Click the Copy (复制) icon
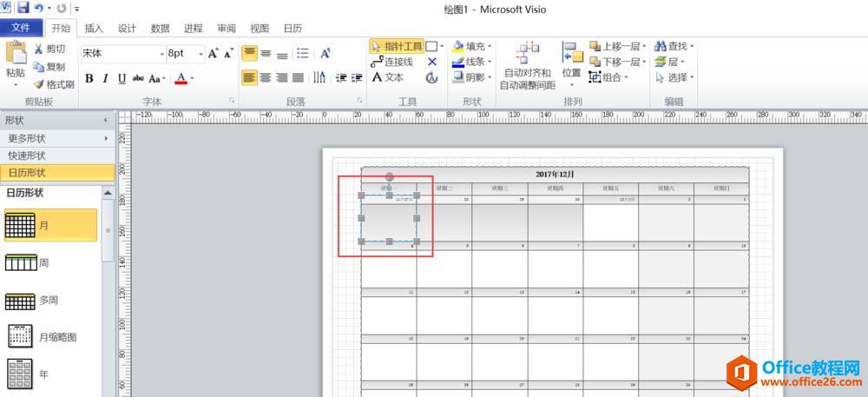Image resolution: width=868 pixels, height=397 pixels. (38, 66)
